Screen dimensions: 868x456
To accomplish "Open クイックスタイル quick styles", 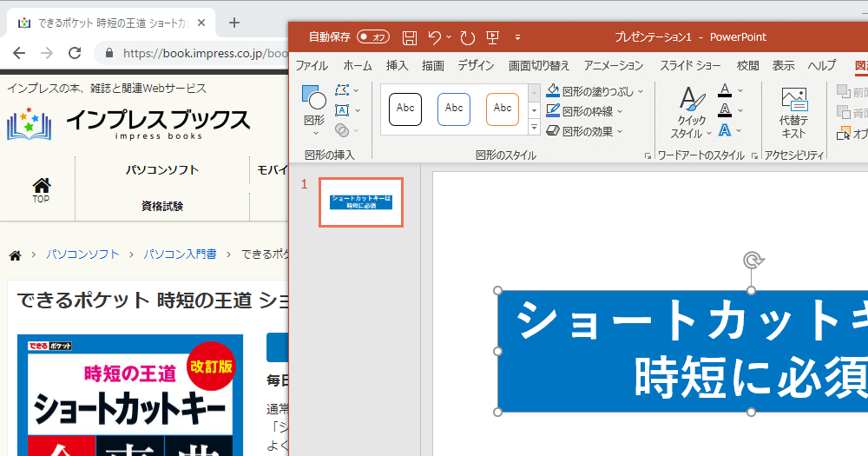I will [x=691, y=112].
